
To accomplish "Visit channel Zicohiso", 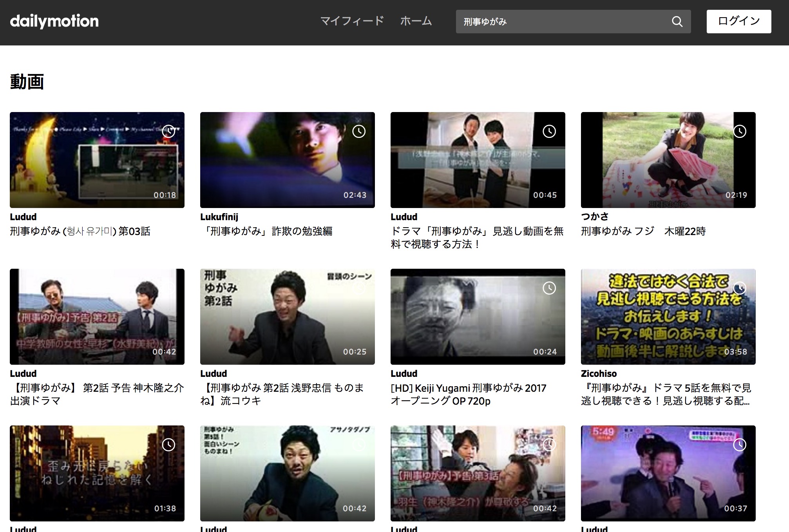I will pos(599,373).
